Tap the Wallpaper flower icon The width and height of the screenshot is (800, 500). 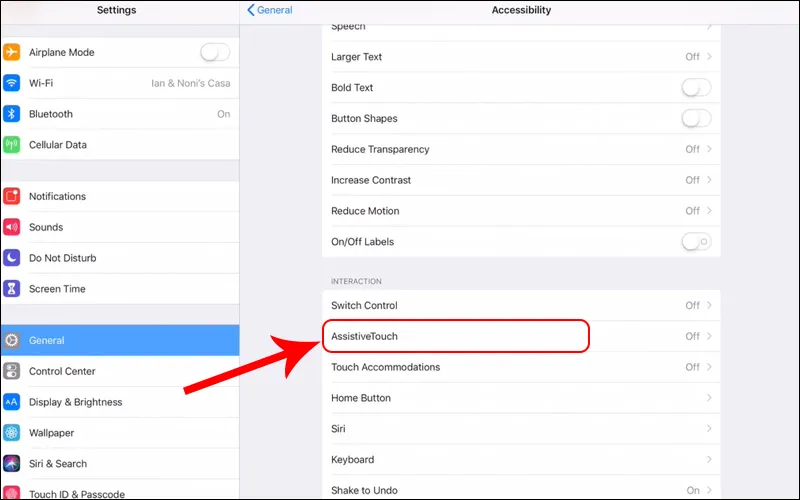coord(11,433)
